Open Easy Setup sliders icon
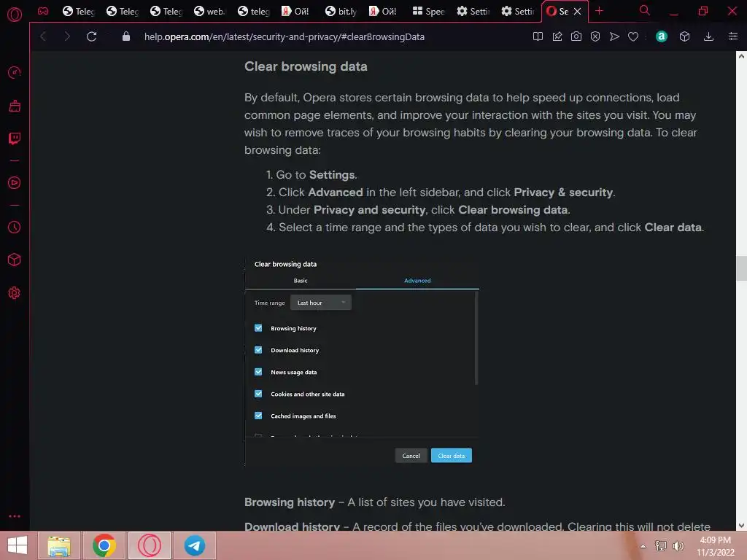 pyautogui.click(x=733, y=36)
